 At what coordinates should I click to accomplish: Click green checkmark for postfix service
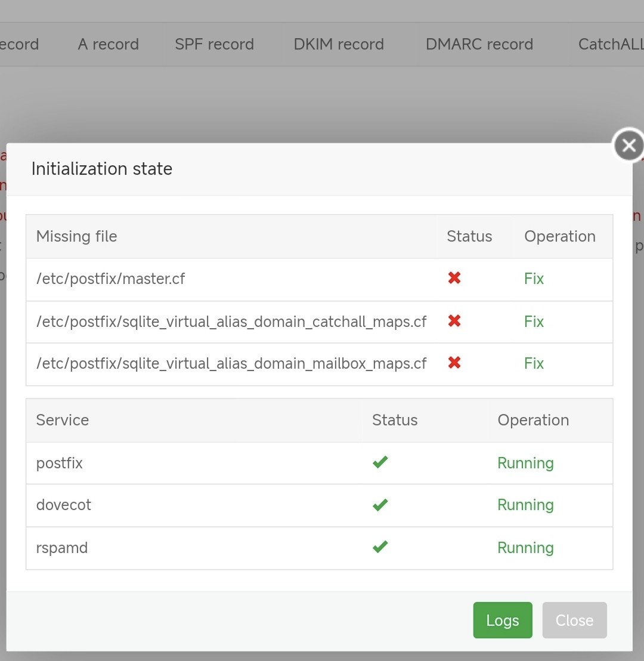coord(380,462)
